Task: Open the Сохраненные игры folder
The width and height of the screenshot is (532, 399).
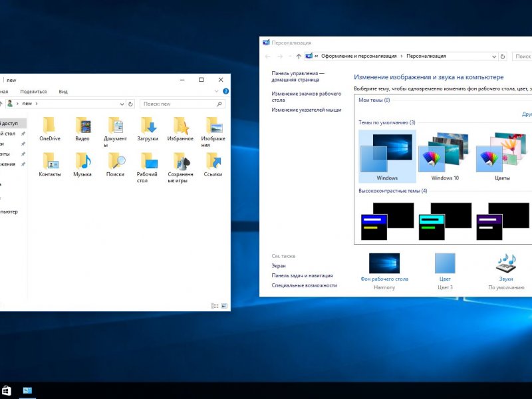Action: click(x=180, y=168)
